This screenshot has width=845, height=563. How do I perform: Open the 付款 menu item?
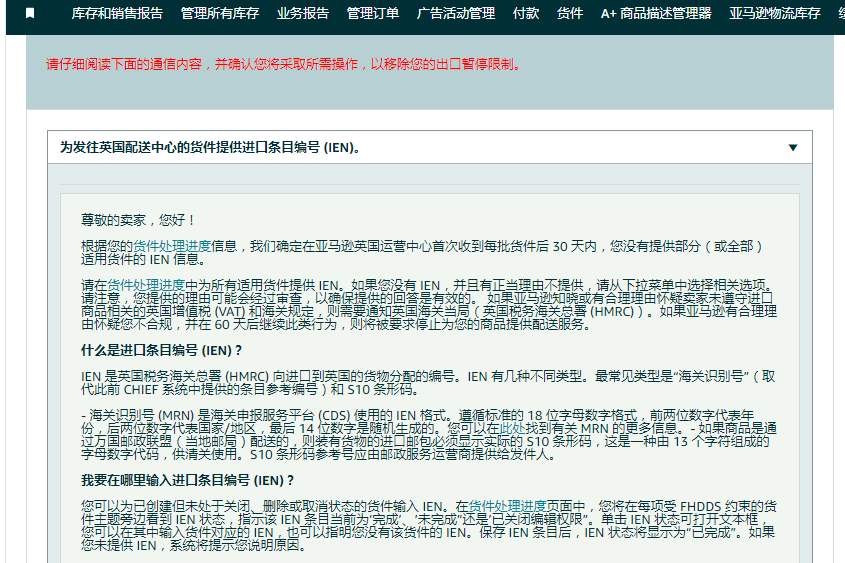click(x=526, y=13)
